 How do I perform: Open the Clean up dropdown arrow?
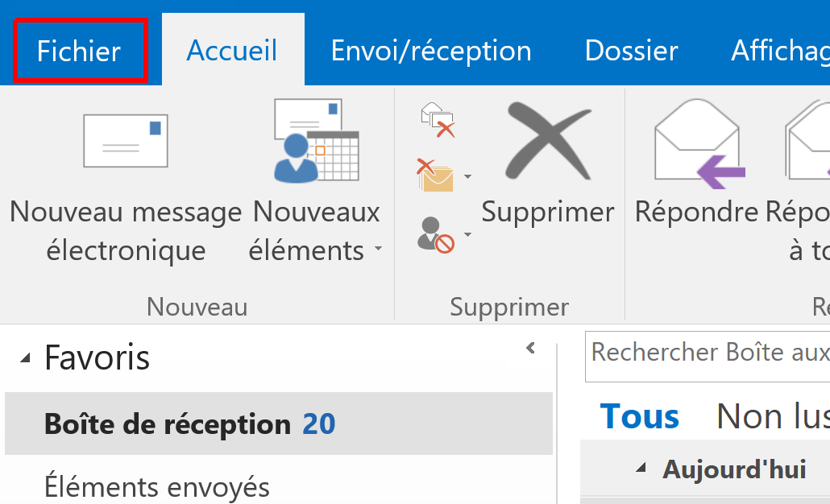[467, 177]
